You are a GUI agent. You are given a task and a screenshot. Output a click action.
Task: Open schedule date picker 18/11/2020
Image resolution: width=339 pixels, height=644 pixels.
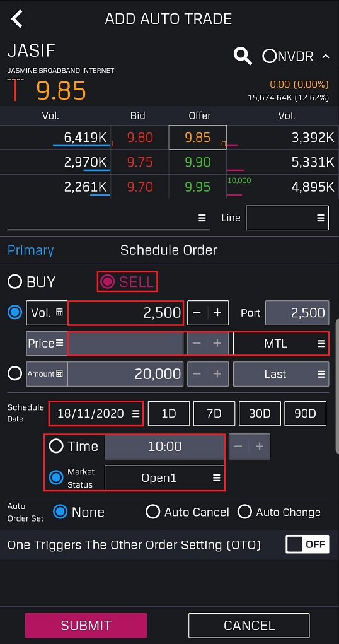point(96,413)
